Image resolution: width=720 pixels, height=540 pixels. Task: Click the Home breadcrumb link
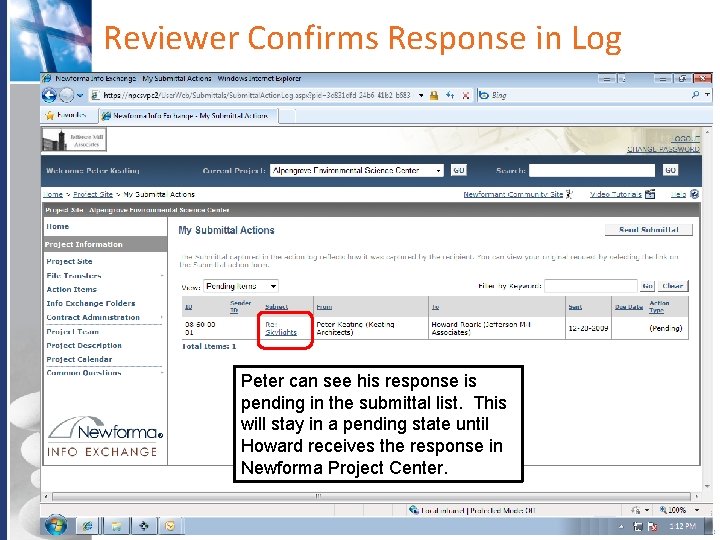53,195
